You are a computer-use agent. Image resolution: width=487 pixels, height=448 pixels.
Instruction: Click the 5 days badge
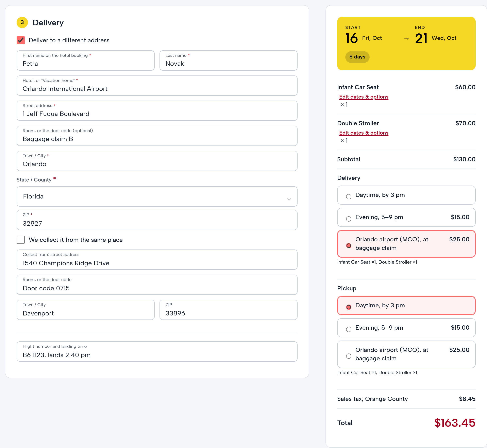(357, 57)
